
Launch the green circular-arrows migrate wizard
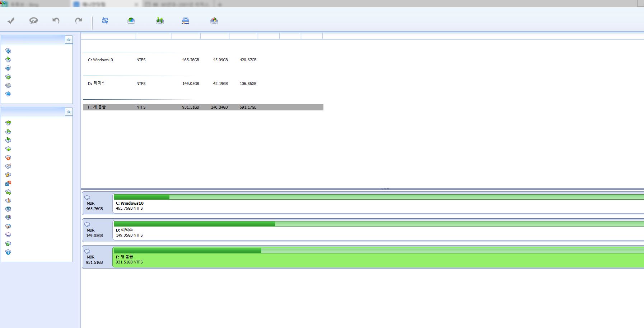[8, 77]
